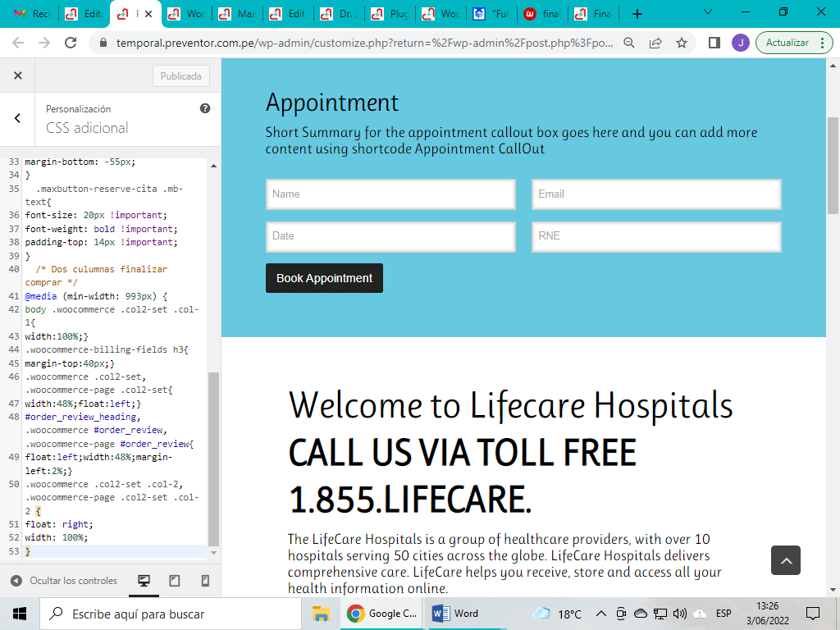Click the Email input field
The width and height of the screenshot is (840, 630).
tap(656, 194)
